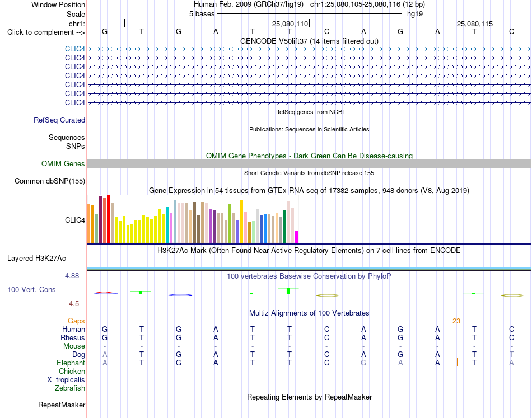Click the -4.5 PhyloP lower axis value
This screenshot has width=532, height=418.
pyautogui.click(x=73, y=304)
